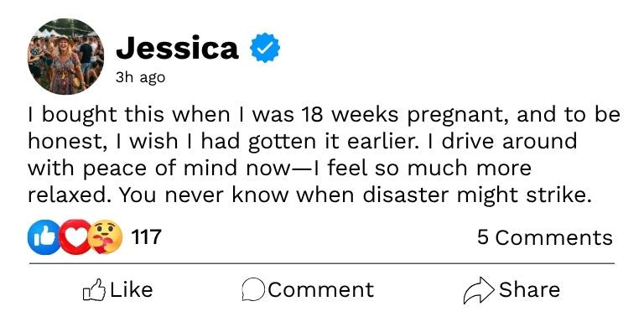This screenshot has height=322, width=644.
Task: Click the 3h ago timestamp
Action: (x=141, y=78)
